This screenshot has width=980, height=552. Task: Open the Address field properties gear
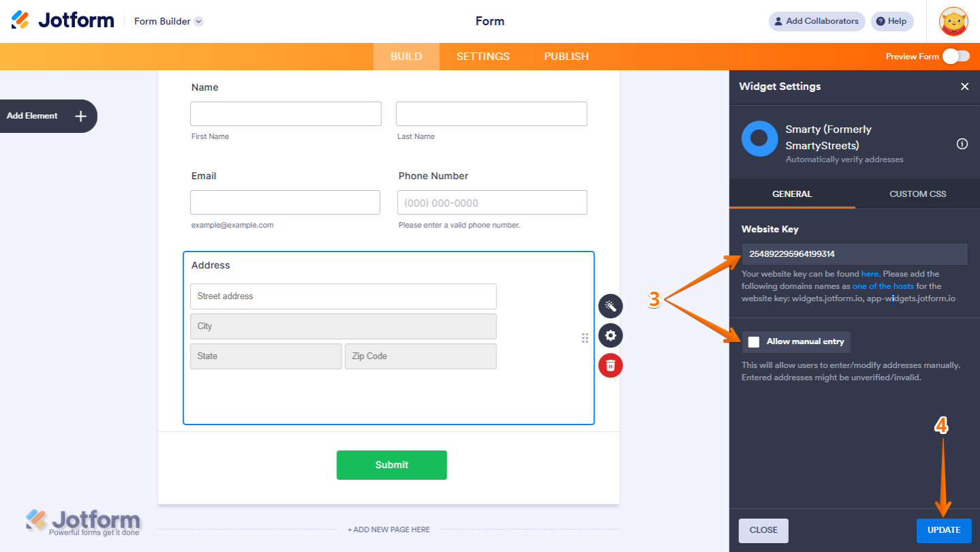click(x=610, y=335)
